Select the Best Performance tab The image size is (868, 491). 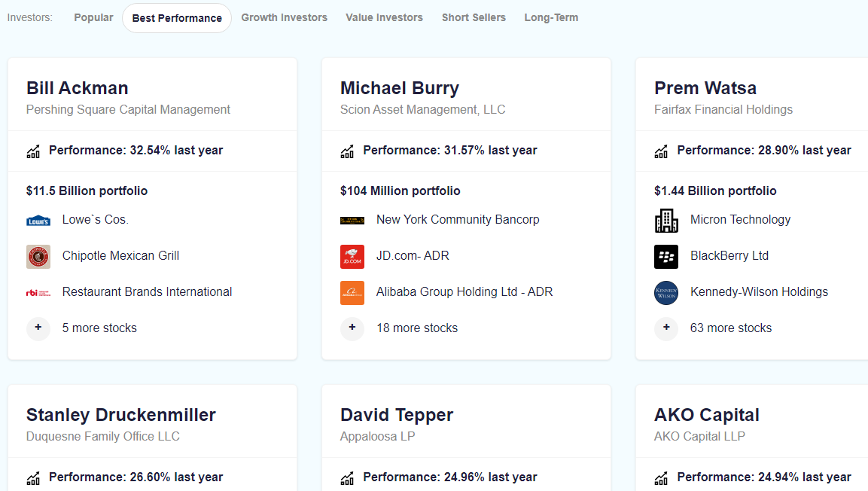177,18
